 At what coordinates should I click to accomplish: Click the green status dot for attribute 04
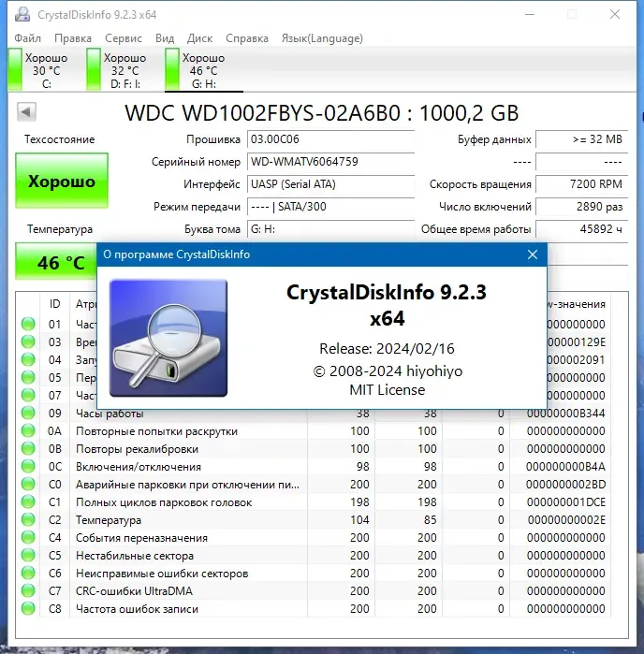point(28,359)
